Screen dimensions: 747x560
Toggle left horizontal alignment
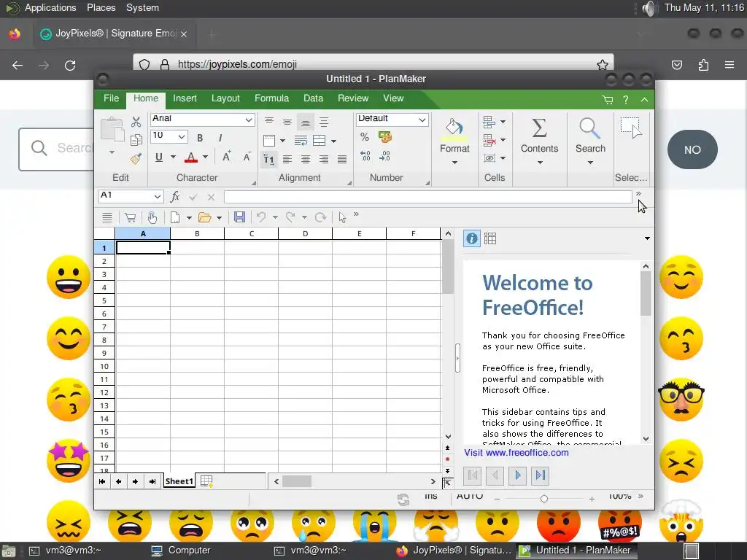pyautogui.click(x=287, y=159)
